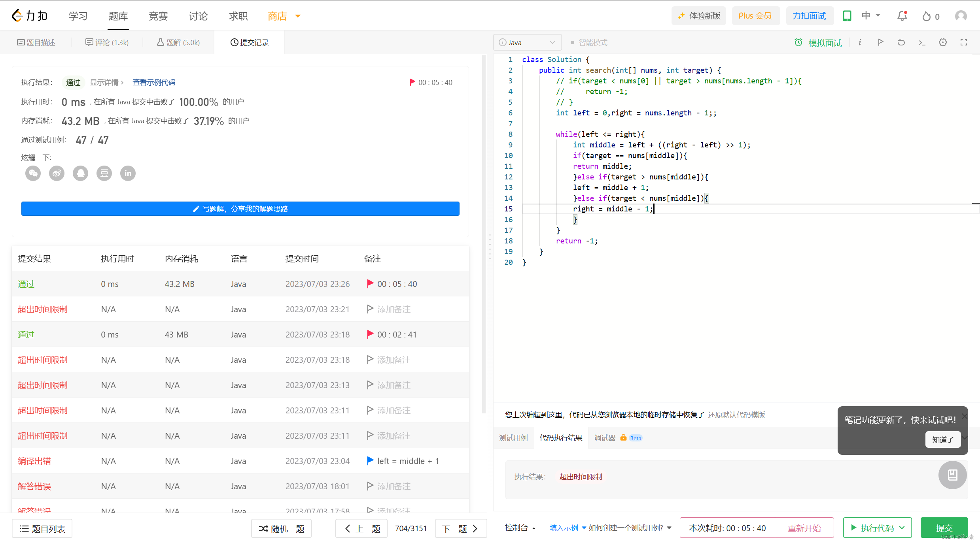
Task: Expand the 商店 menu arrow
Action: (298, 16)
